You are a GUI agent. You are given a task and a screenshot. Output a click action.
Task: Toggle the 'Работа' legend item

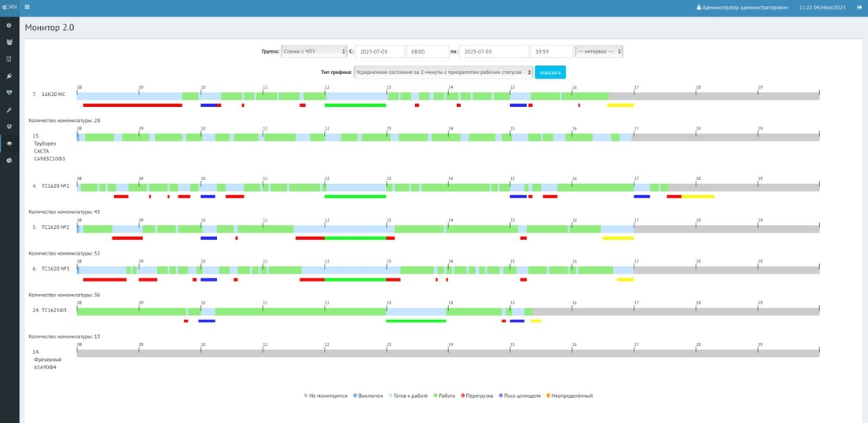point(444,395)
